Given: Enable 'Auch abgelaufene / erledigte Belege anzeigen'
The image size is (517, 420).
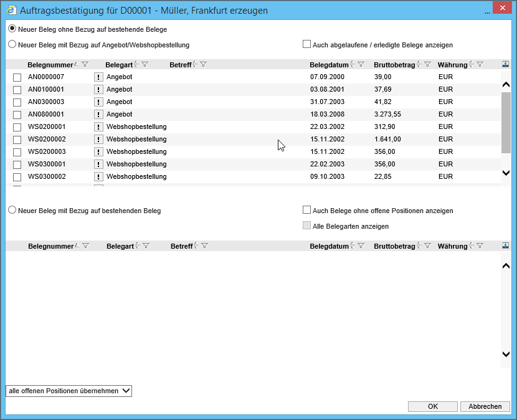Looking at the screenshot, I should tap(306, 44).
